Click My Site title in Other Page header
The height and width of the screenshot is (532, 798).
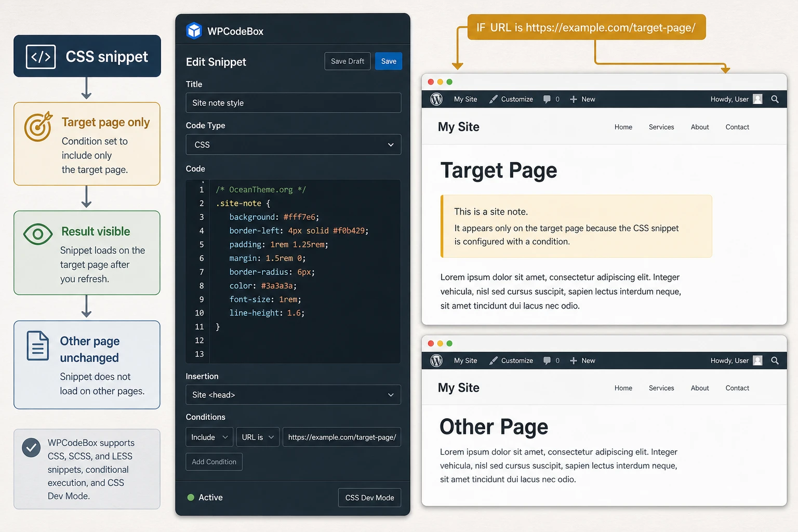(459, 388)
